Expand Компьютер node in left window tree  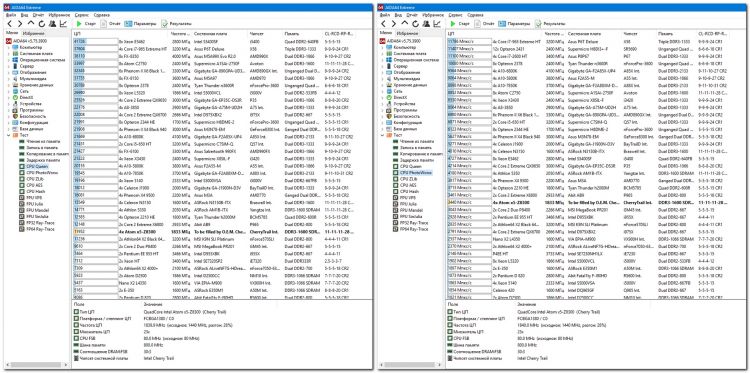coord(9,48)
